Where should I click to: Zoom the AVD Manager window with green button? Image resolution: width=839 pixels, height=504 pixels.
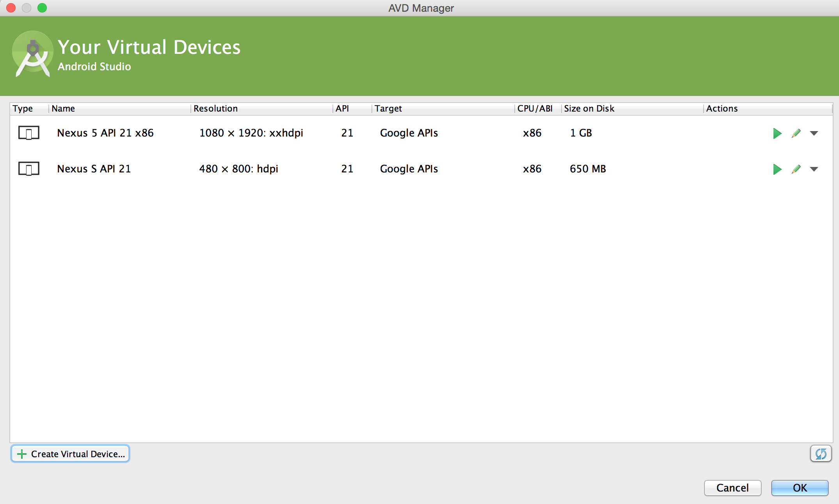[42, 8]
